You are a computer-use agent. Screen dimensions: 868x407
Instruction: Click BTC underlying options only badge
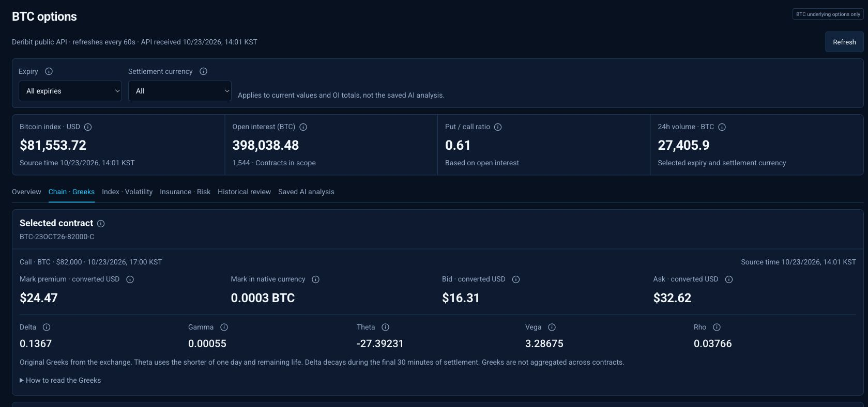[x=828, y=14]
